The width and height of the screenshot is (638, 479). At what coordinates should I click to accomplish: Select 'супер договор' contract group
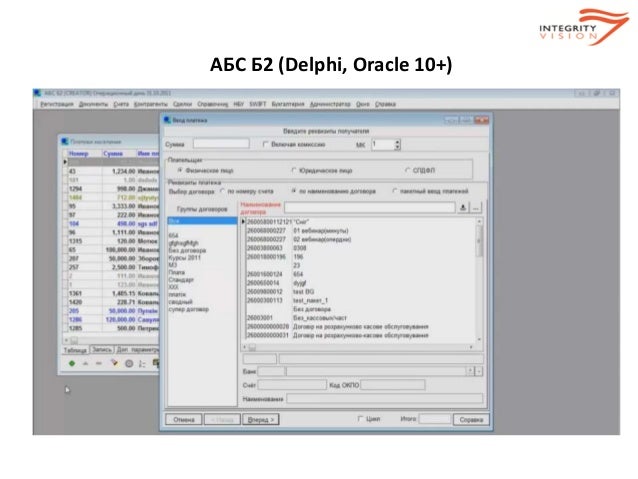pos(188,309)
